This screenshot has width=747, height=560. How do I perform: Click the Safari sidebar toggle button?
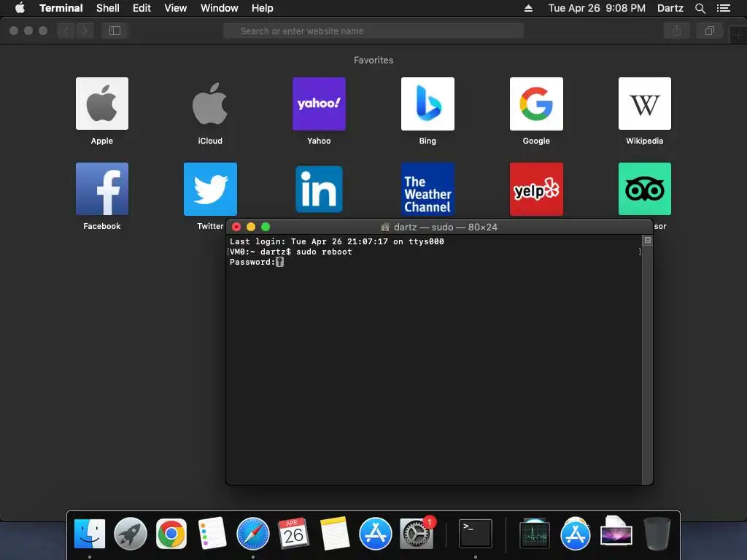[x=115, y=31]
